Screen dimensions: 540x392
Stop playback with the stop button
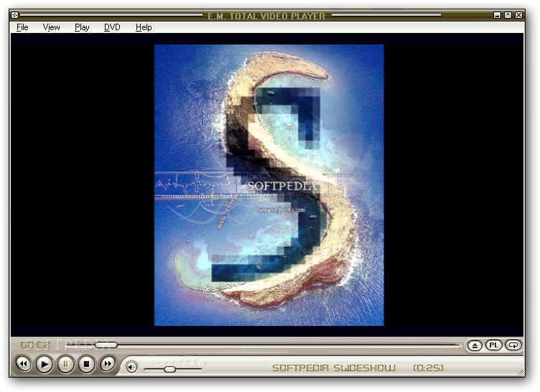[86, 364]
